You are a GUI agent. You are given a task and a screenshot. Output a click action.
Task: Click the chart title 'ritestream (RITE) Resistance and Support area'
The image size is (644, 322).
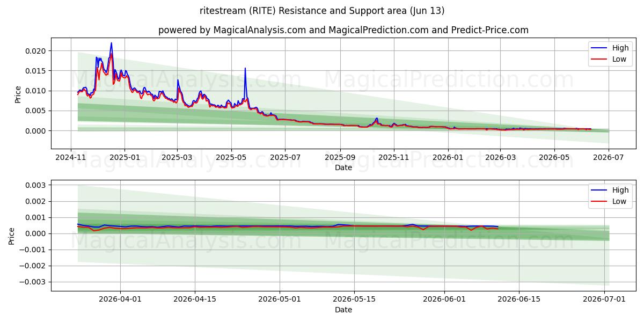[x=323, y=11]
